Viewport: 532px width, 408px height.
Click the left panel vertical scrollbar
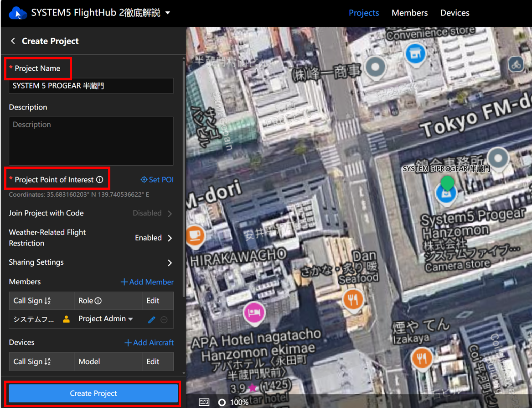pyautogui.click(x=184, y=178)
